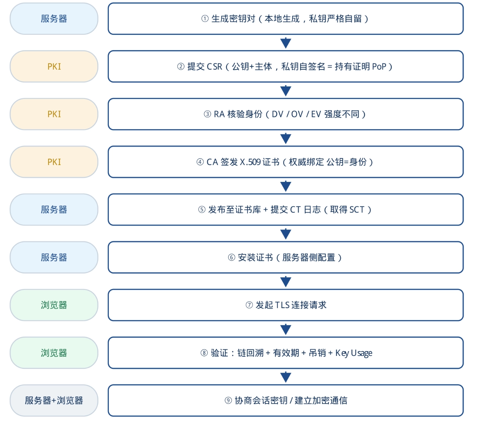Click step ① 生成密钥对 box
Screen dimensions: 504x431
(x=286, y=19)
